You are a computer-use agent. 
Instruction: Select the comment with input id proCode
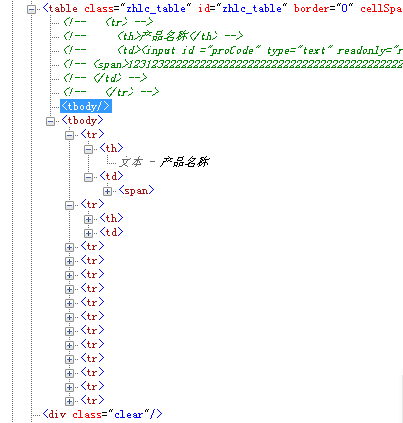coord(233,50)
